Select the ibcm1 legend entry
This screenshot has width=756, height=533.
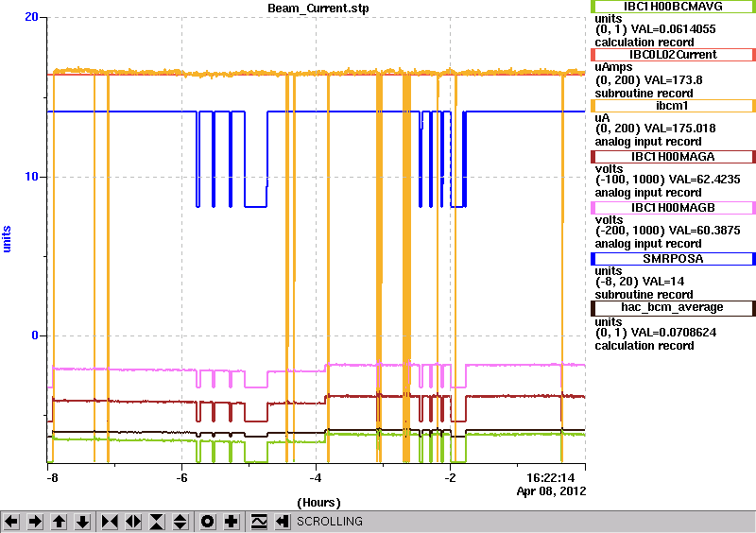[673, 106]
